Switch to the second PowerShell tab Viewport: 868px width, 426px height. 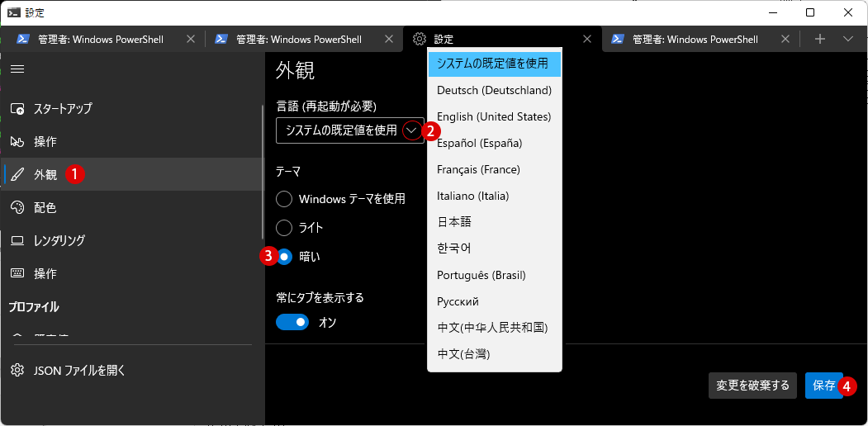click(x=300, y=40)
